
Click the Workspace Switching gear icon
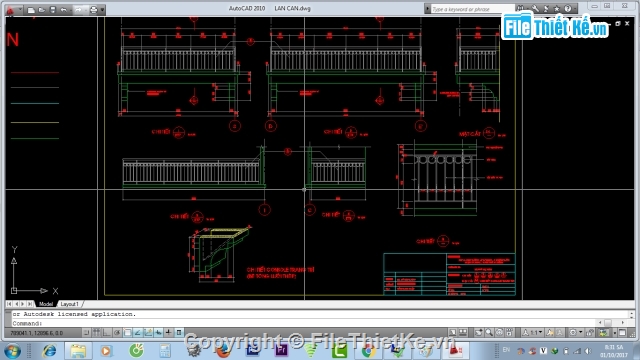pos(573,333)
